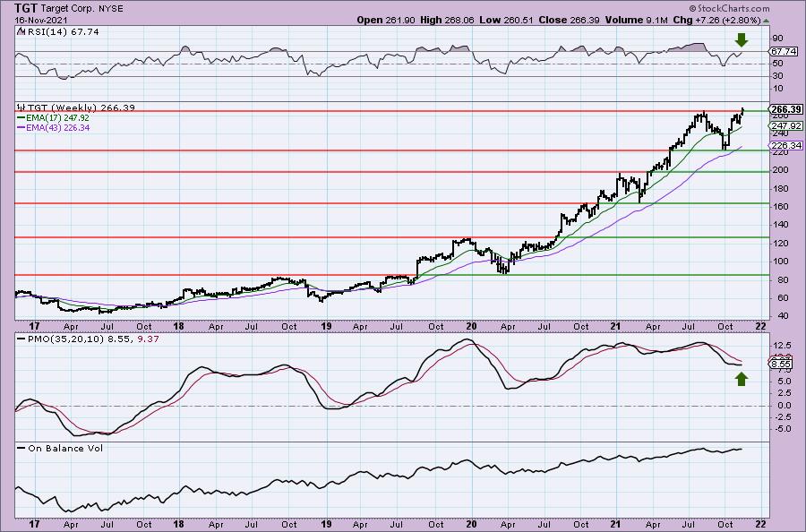This screenshot has height=532, width=806.
Task: Select the TGT ticker symbol in the title
Action: pos(24,8)
